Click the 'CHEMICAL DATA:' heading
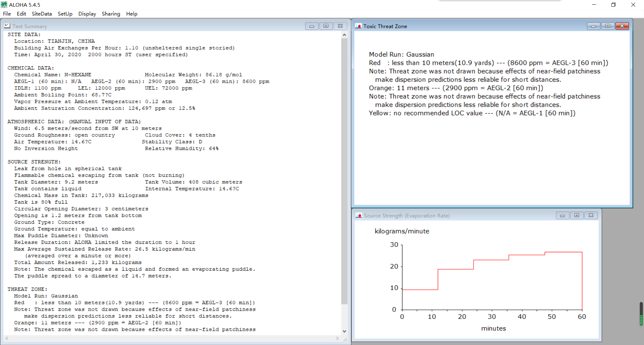Screen dimensions: 644x345 click(x=31, y=68)
